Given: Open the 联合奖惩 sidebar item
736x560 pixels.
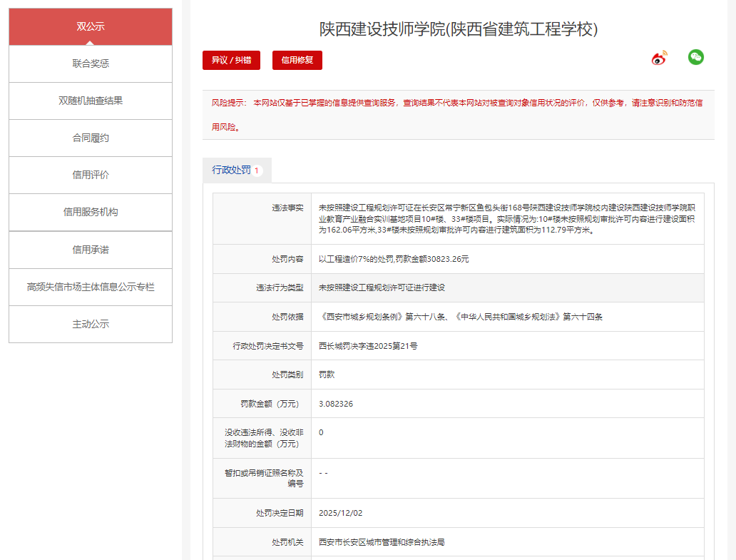Looking at the screenshot, I should coord(91,64).
